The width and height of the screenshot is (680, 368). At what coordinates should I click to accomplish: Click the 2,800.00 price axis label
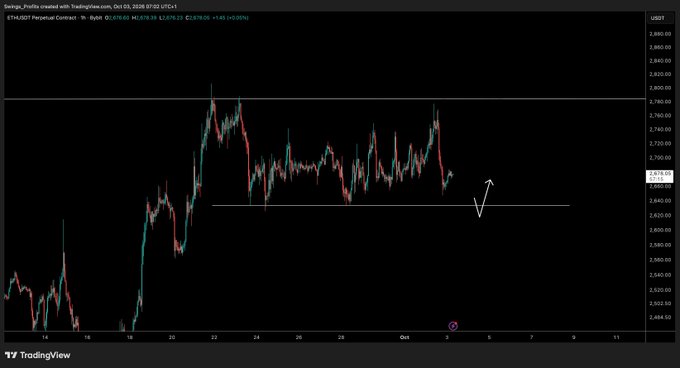click(660, 88)
